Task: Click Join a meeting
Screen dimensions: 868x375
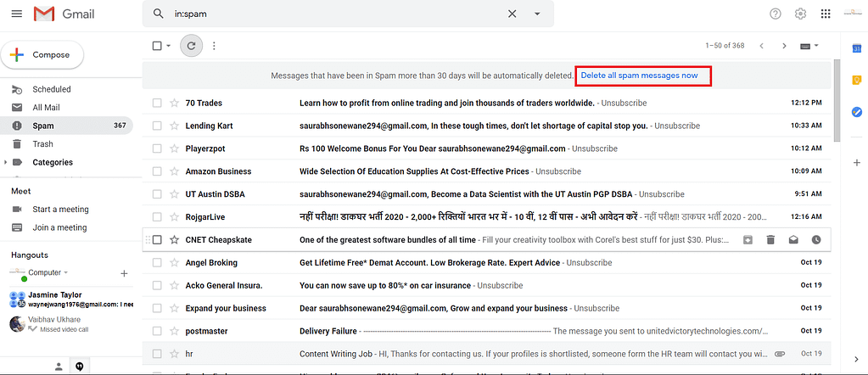Action: pos(59,227)
